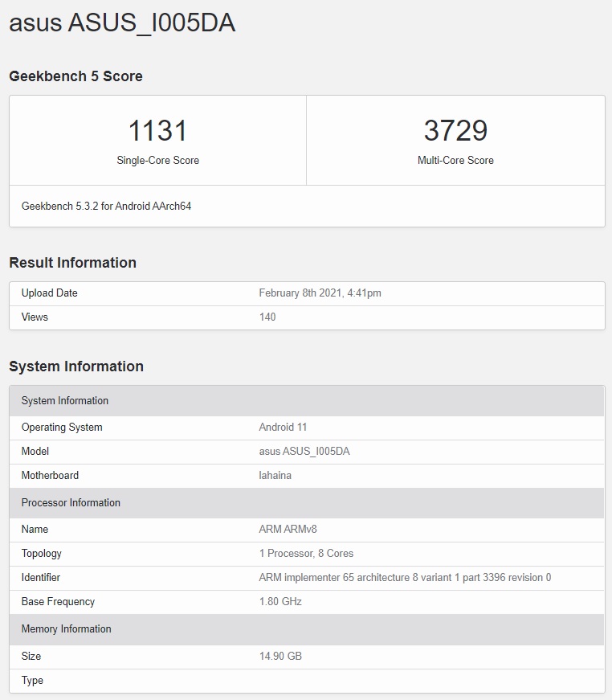
Task: Click the base frequency value 1.80 GHz
Action: 280,602
